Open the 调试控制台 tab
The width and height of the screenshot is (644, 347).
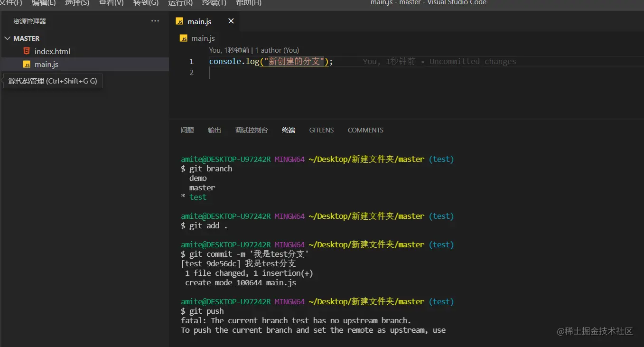(251, 130)
